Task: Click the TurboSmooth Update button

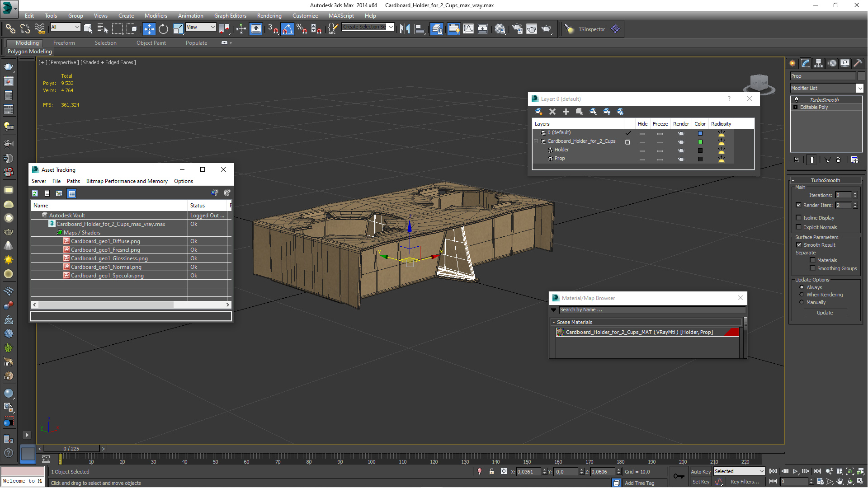Action: pyautogui.click(x=825, y=313)
